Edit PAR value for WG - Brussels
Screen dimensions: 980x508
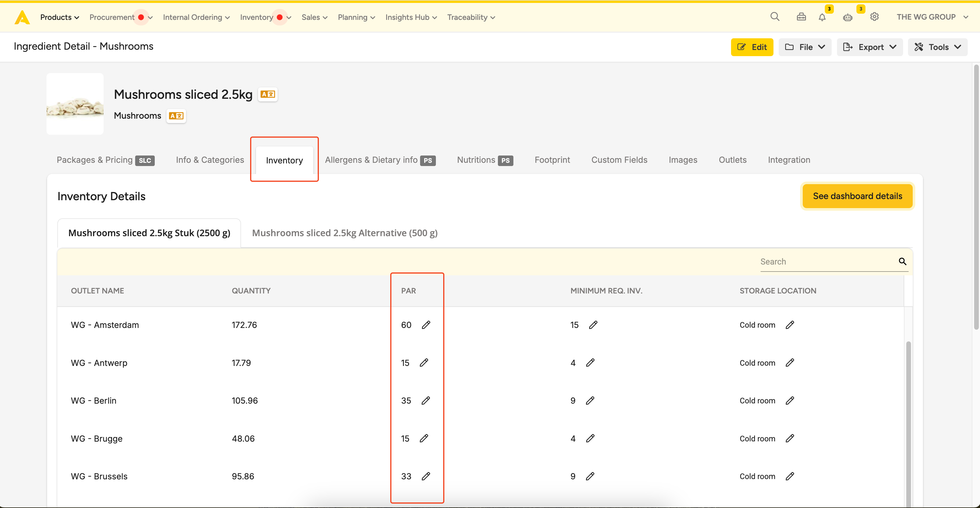point(426,476)
